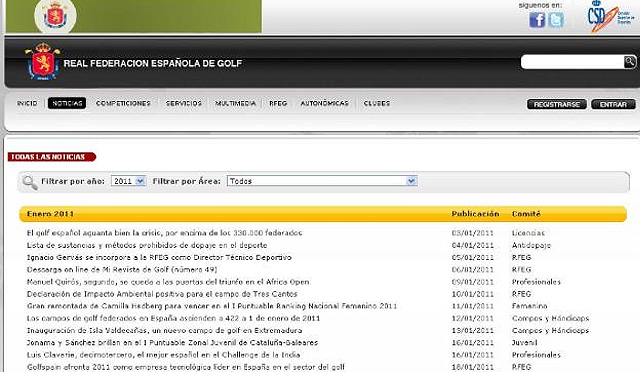This screenshot has width=640, height=372.
Task: Click the Juvenil committee entry
Action: point(524,343)
